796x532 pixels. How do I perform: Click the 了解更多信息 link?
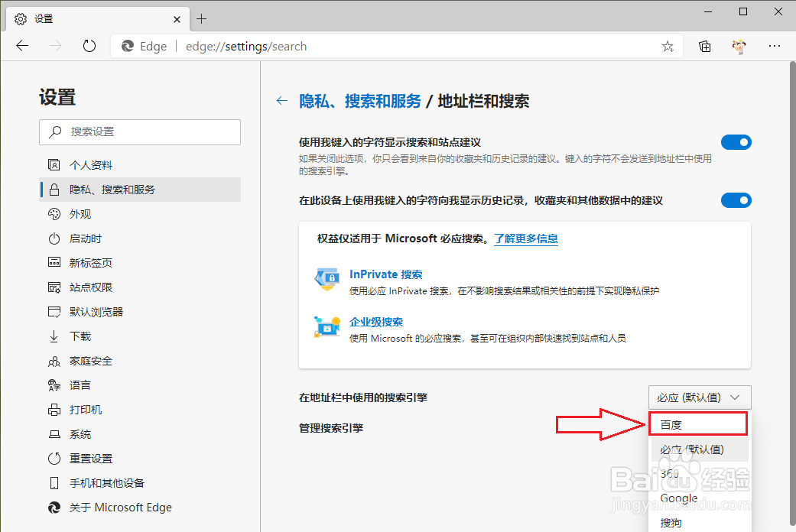pyautogui.click(x=526, y=238)
